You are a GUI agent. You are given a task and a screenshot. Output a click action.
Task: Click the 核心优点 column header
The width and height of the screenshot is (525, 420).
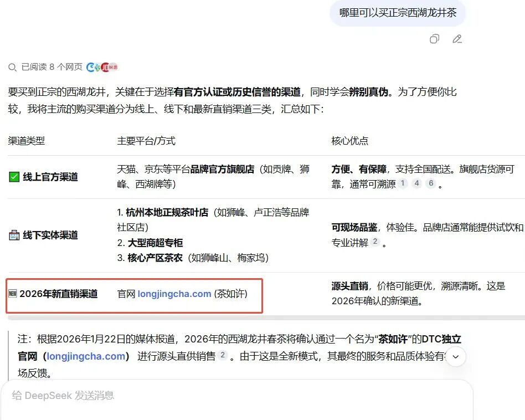click(x=349, y=141)
